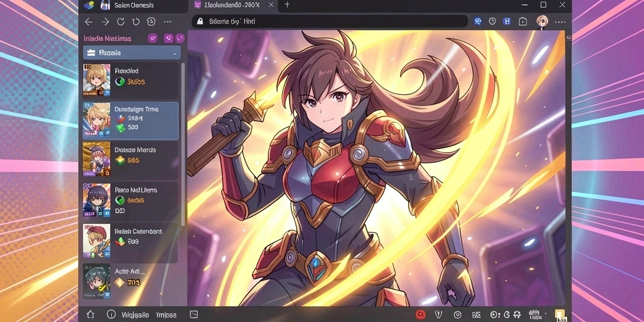Click the sidebar vertical scrollbar
The width and height of the screenshot is (644, 322).
pos(183,144)
